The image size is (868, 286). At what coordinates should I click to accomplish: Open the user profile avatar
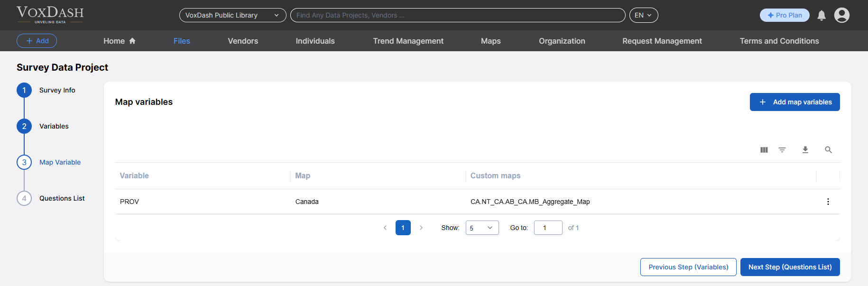[x=842, y=15]
